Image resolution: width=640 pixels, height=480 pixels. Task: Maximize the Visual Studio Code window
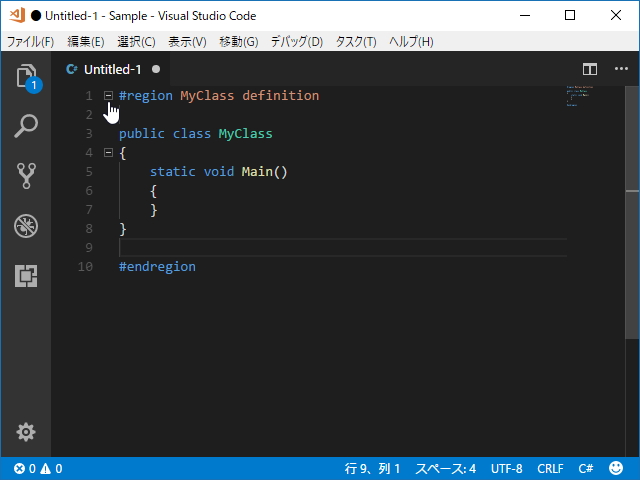pyautogui.click(x=570, y=15)
